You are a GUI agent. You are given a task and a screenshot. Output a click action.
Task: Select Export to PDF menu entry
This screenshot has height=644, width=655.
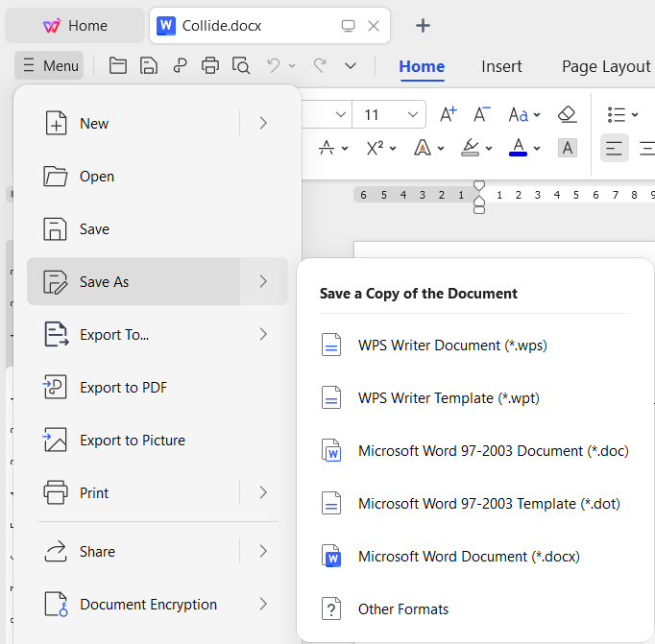tap(158, 388)
